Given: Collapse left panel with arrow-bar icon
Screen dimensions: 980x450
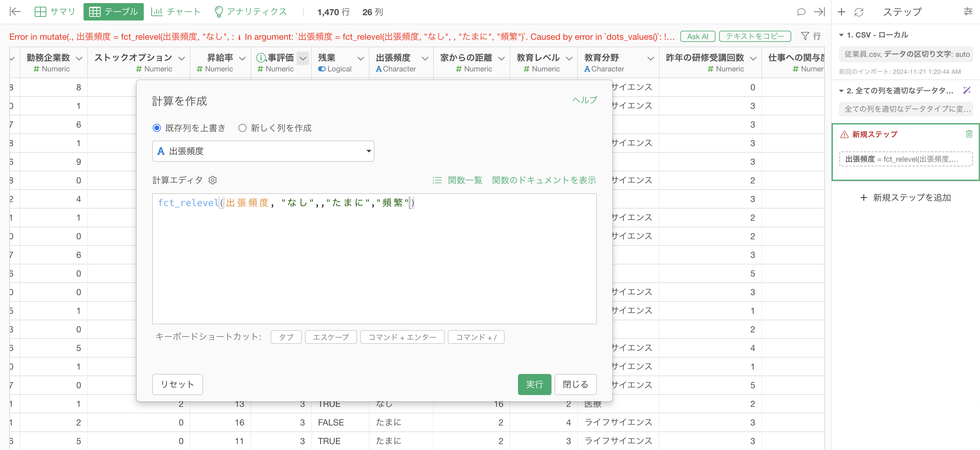Looking at the screenshot, I should (15, 12).
